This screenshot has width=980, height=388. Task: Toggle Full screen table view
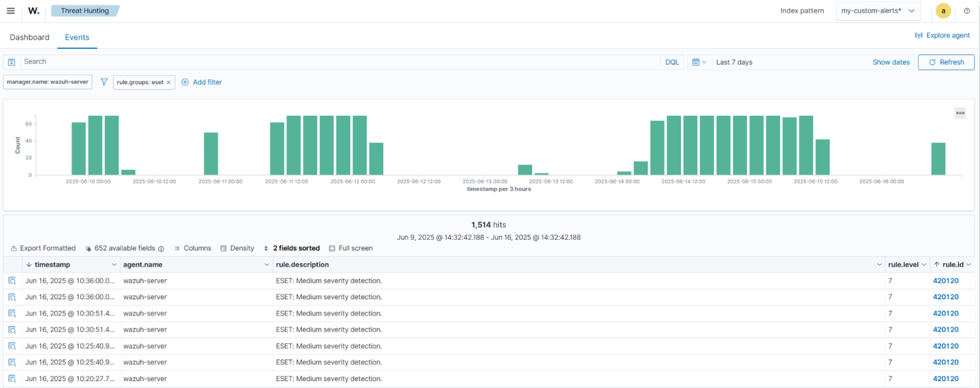350,248
